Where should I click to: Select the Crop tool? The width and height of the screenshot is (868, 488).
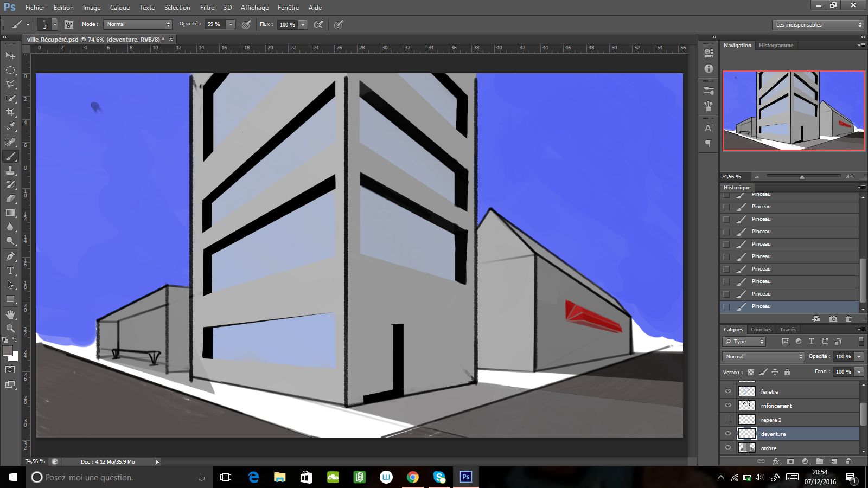coord(10,112)
